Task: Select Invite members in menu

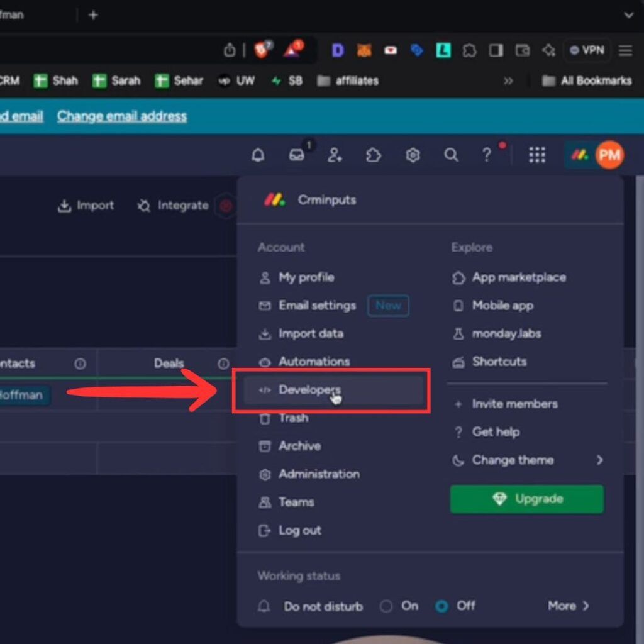Action: coord(505,404)
